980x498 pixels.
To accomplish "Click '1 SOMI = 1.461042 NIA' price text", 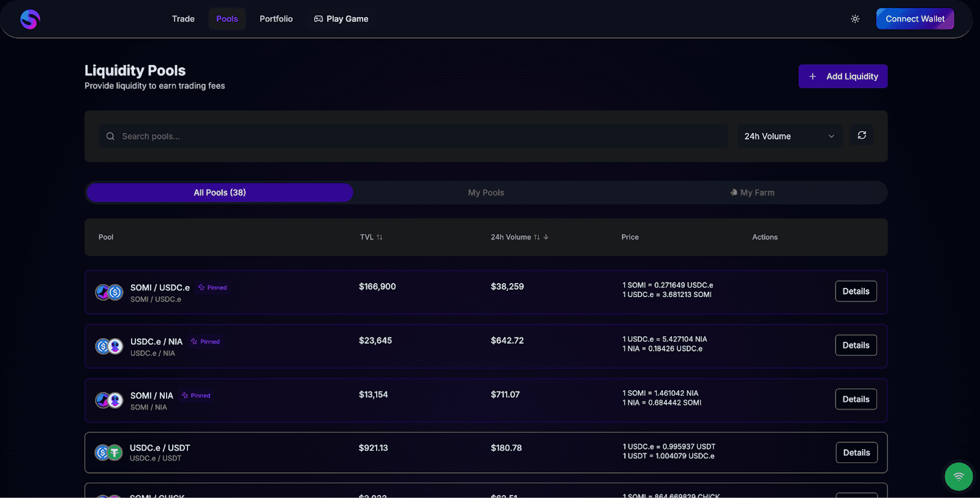I will tap(660, 393).
